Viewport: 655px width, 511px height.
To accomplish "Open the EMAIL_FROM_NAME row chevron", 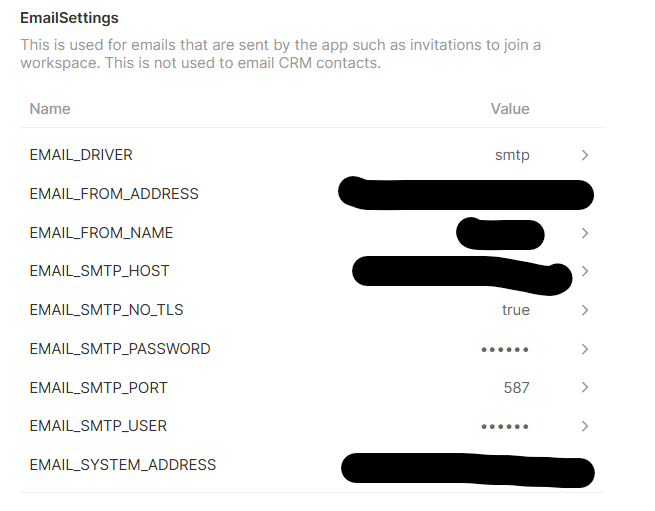I will (x=585, y=233).
